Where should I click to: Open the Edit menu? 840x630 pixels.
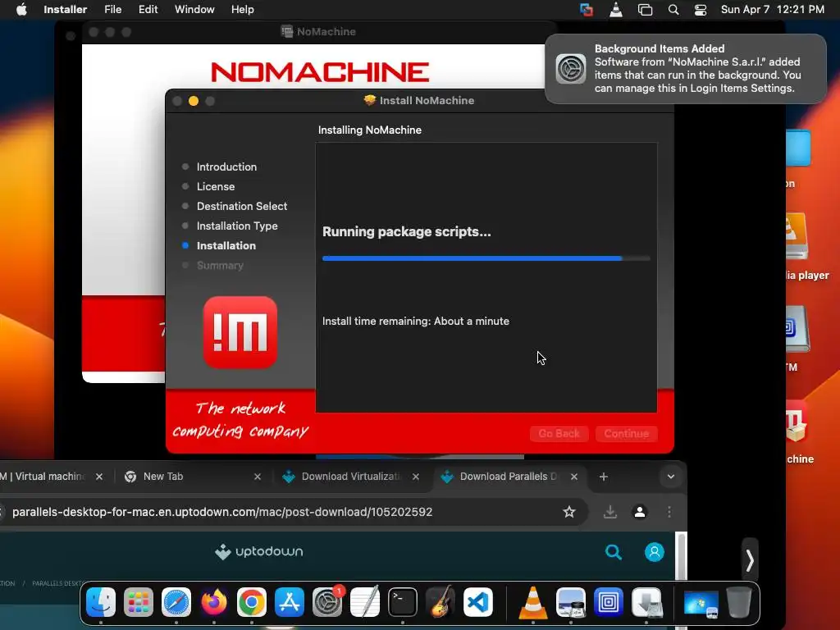point(148,10)
